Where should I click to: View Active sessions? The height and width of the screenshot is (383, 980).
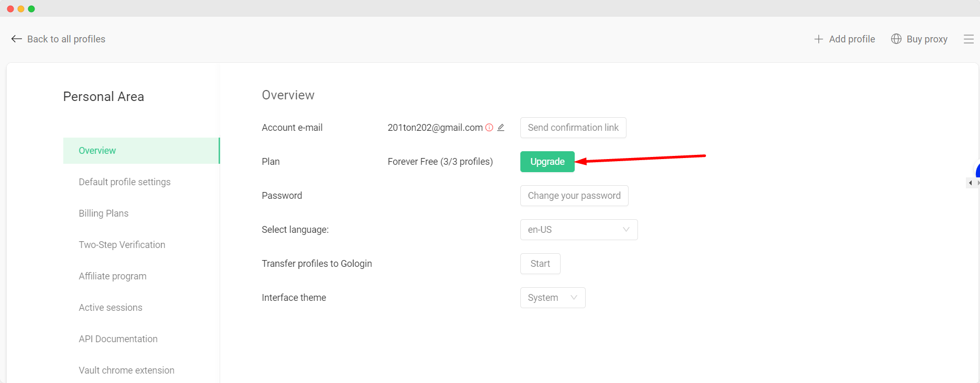110,308
